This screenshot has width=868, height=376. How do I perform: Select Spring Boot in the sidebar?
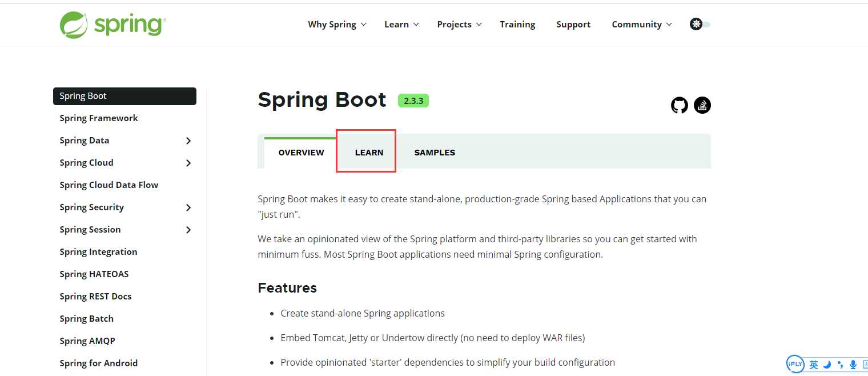point(124,96)
